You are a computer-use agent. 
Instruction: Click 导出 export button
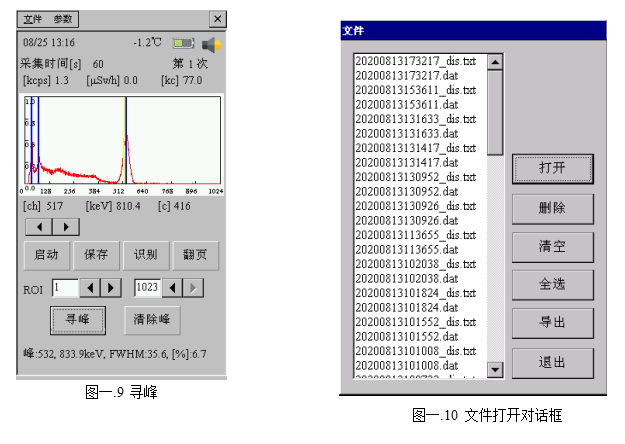point(552,323)
